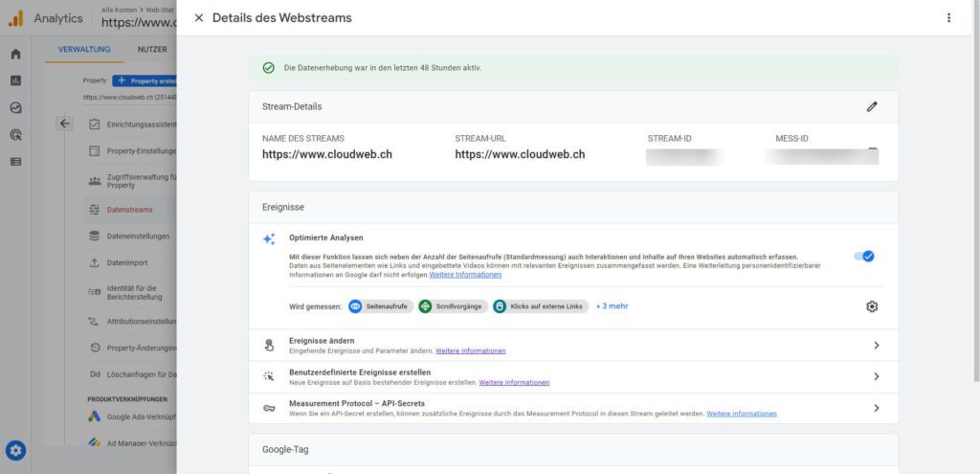This screenshot has width=980, height=474.
Task: Open Weitere Informationen link for Measurement Protocol
Action: (742, 414)
